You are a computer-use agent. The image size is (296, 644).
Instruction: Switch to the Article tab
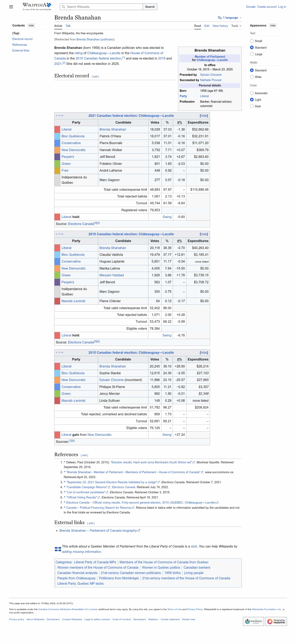(58, 26)
